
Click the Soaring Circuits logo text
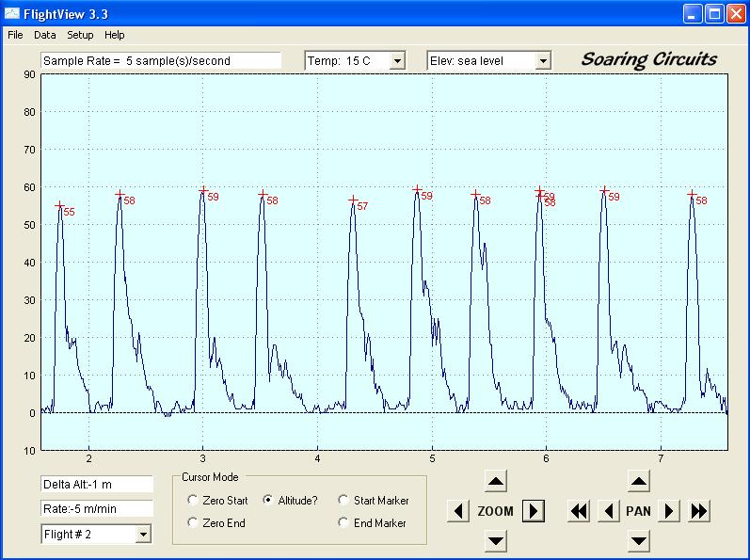(x=648, y=60)
